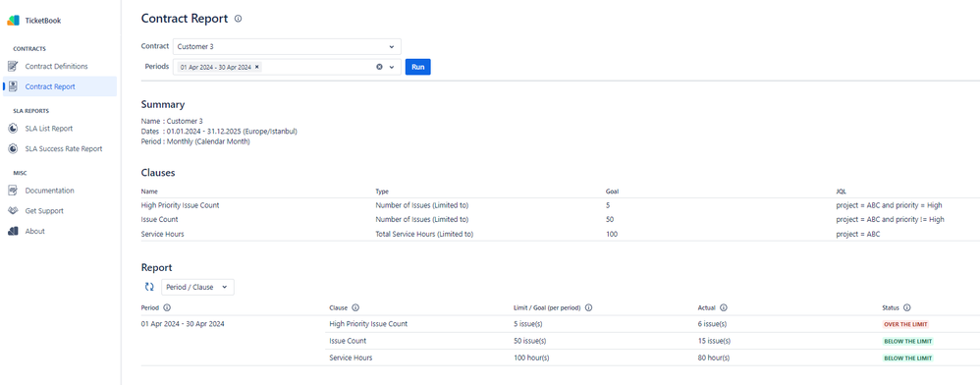Click JQL project = ABC and priority = High
Screen dimensions: 980x385
pyautogui.click(x=889, y=205)
